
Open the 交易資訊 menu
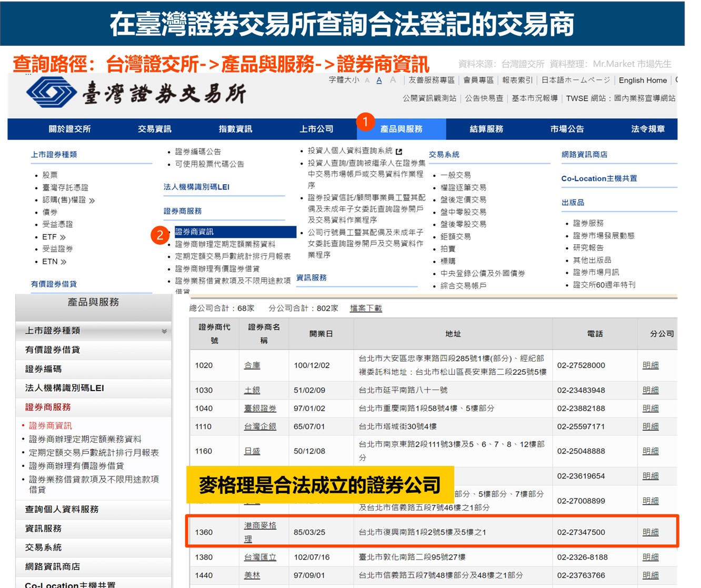click(x=154, y=129)
